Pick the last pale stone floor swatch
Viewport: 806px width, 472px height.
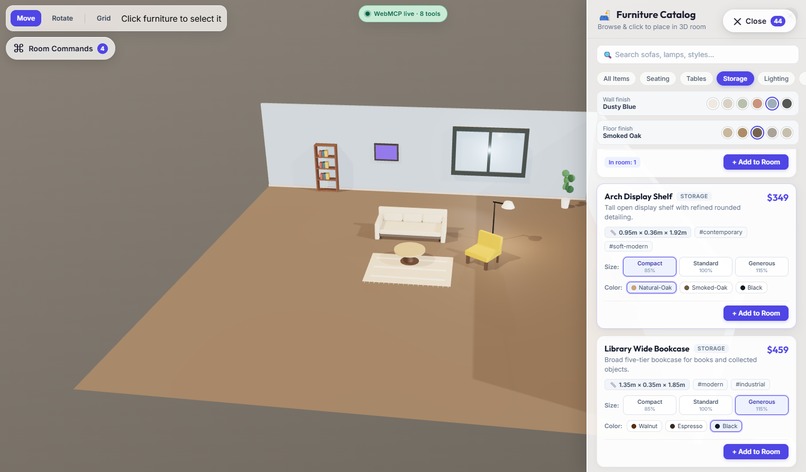pyautogui.click(x=787, y=133)
